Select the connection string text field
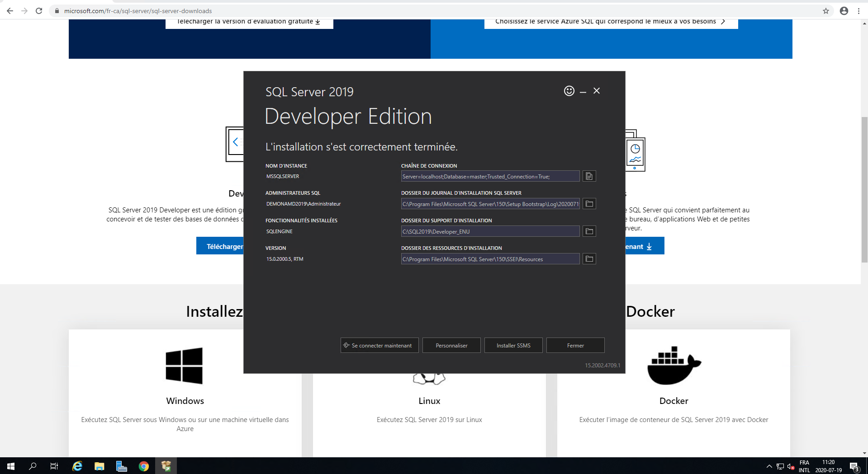 coord(490,176)
